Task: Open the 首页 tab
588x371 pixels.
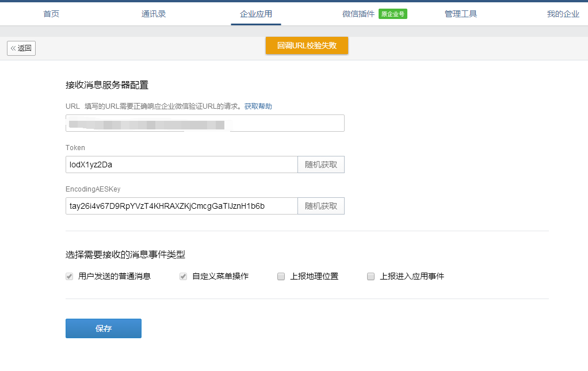Action: tap(51, 14)
